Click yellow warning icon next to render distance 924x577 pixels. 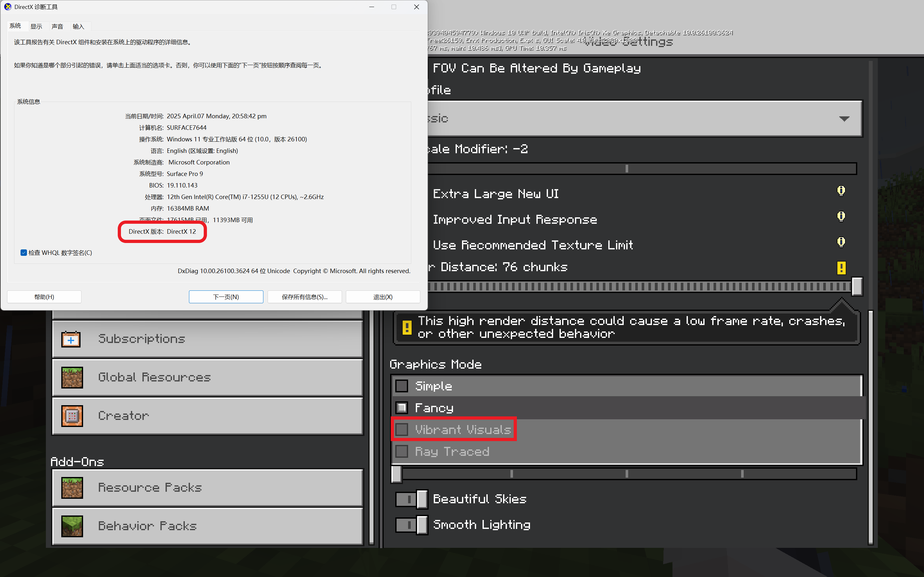tap(841, 268)
